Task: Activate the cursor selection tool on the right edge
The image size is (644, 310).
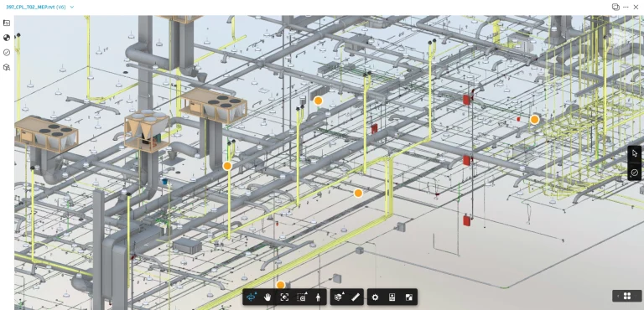Action: [x=635, y=153]
